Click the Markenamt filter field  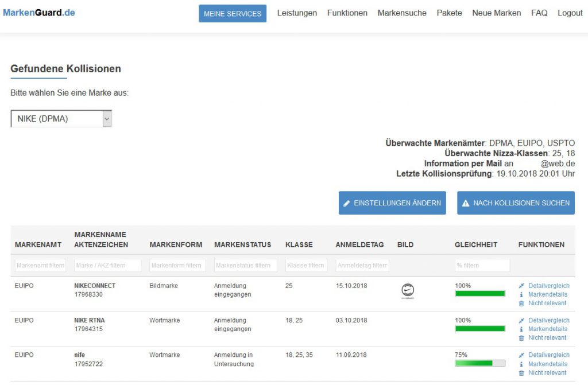(x=41, y=266)
